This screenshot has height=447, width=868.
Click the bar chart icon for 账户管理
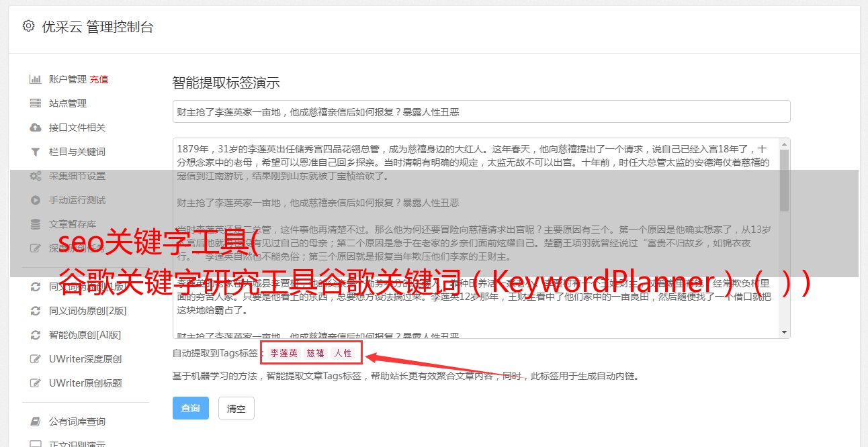[36, 79]
